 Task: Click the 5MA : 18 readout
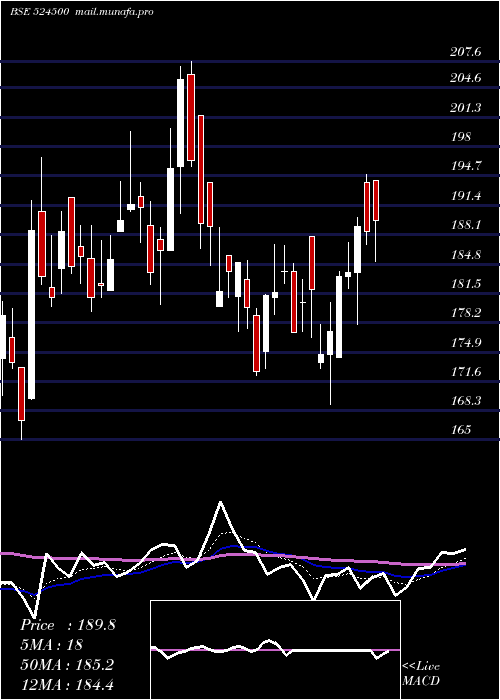point(52,645)
